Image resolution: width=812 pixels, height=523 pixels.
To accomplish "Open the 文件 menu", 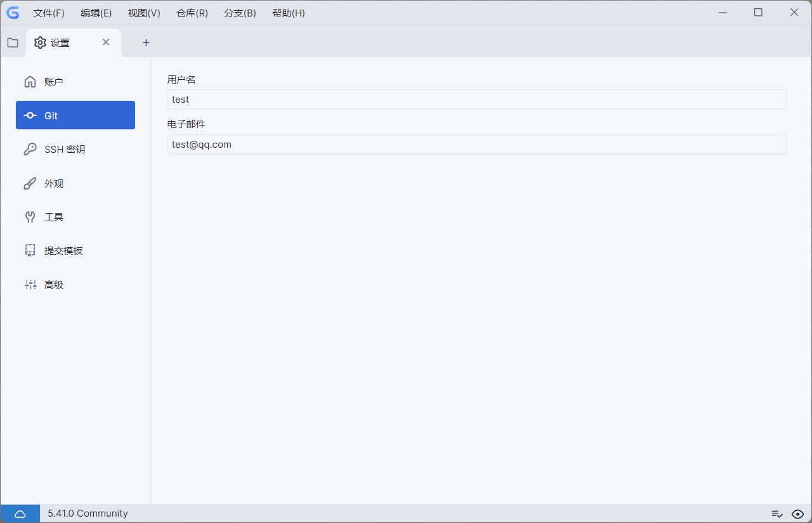I will pos(48,13).
